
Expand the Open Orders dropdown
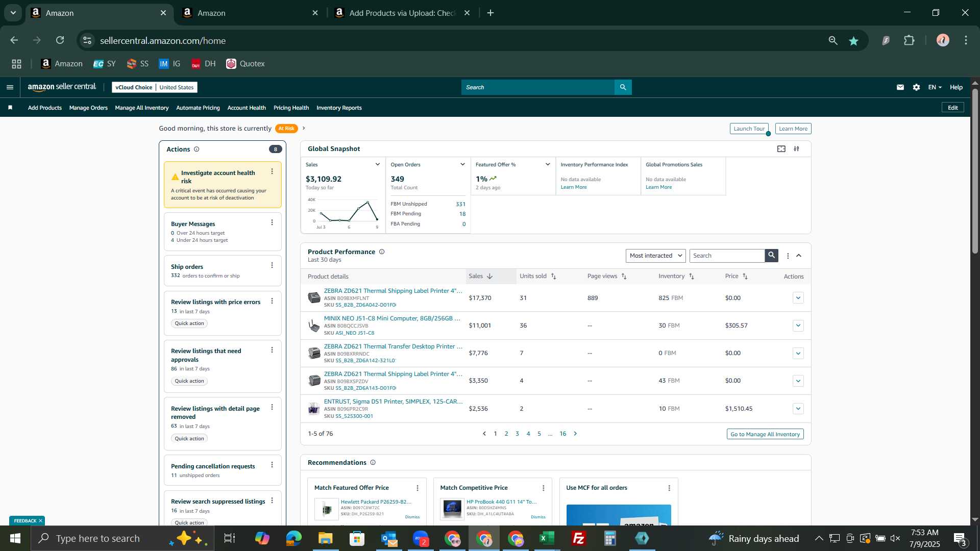(x=463, y=164)
